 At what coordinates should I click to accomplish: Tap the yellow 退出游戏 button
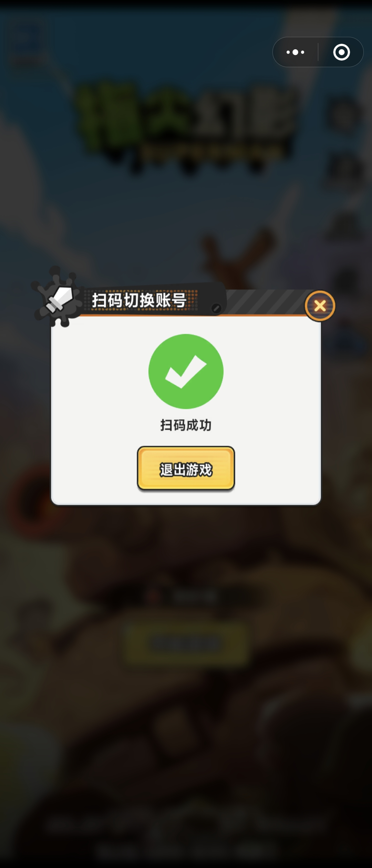[x=186, y=468]
